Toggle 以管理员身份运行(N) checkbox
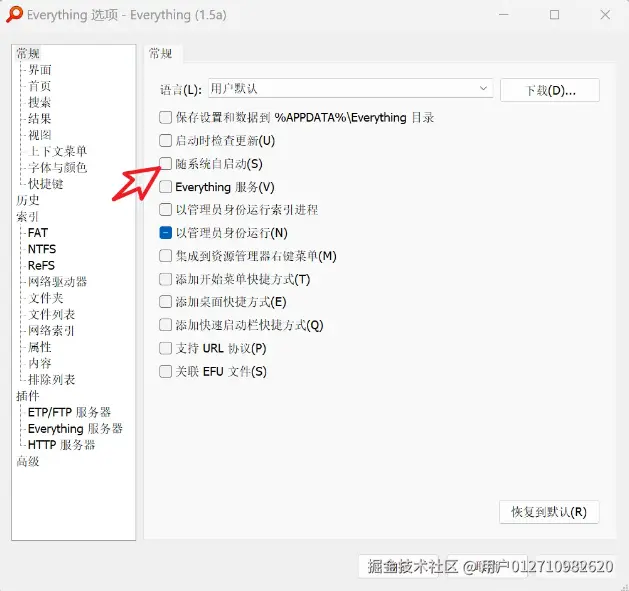 click(x=165, y=233)
